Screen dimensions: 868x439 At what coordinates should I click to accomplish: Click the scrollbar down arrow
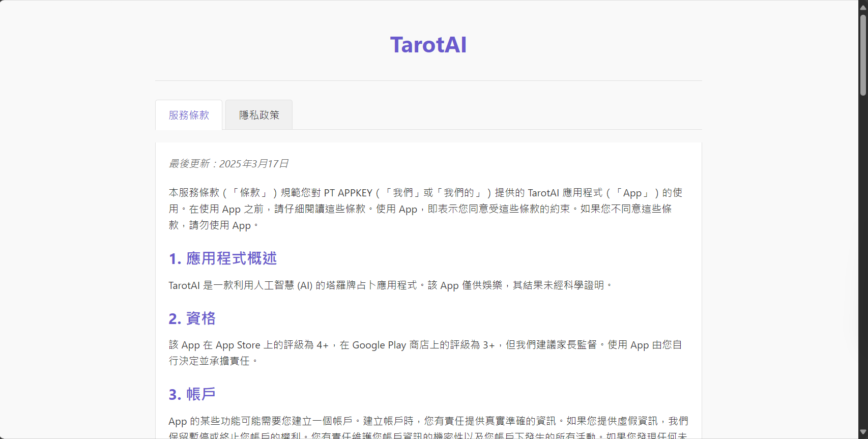863,433
